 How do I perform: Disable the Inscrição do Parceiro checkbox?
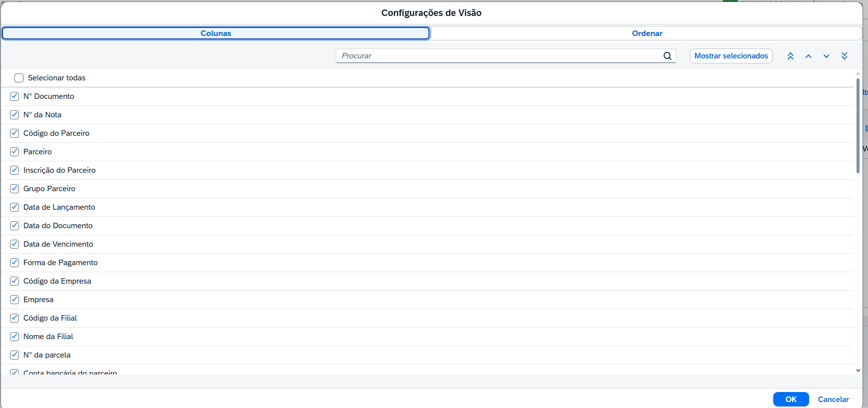[x=14, y=170]
